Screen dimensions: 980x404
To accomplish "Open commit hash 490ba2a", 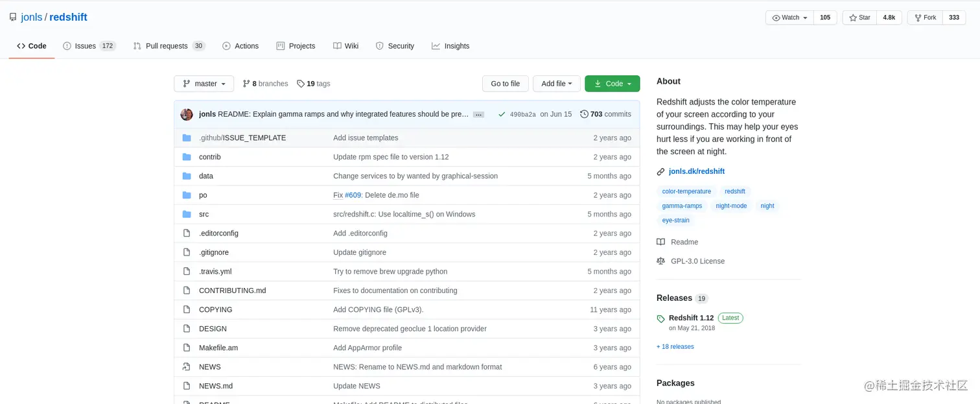I will click(x=523, y=115).
